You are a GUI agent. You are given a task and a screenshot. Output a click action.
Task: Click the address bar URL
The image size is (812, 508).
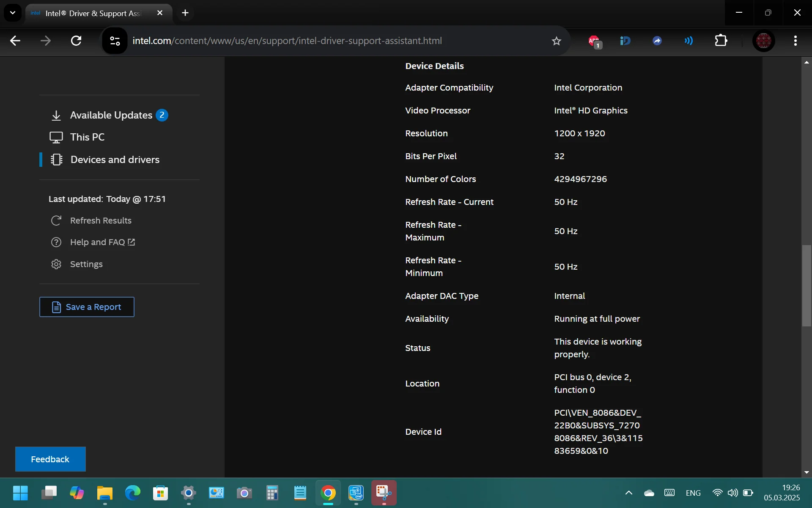tap(288, 41)
